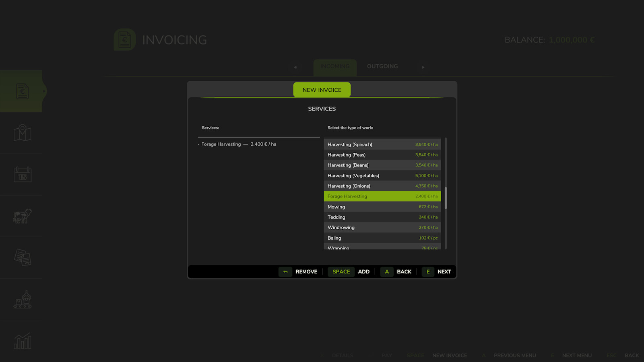Open the contracts panel icon
The height and width of the screenshot is (362, 644).
pos(22,257)
